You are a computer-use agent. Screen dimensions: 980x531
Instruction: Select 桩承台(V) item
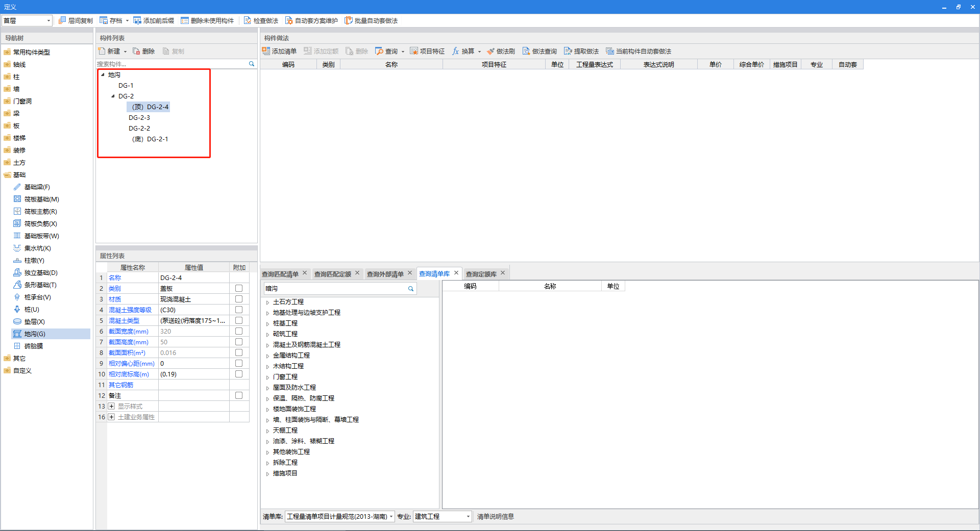[37, 297]
